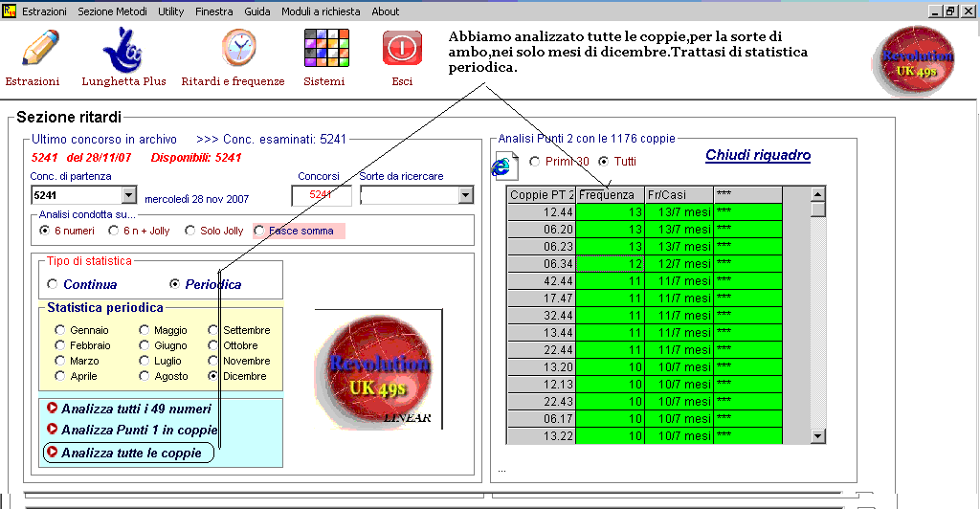Click the table scrollbar up arrow
Viewport: 980px width, 509px height.
[x=817, y=194]
